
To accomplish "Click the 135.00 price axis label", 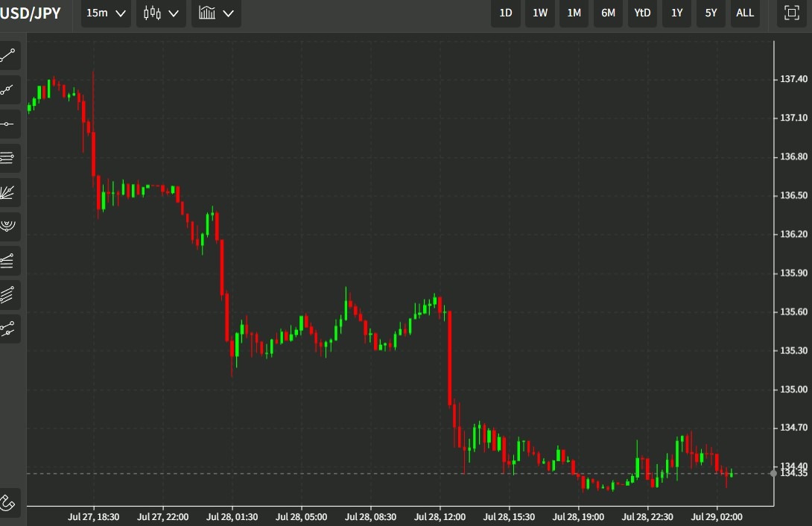I will pos(794,390).
